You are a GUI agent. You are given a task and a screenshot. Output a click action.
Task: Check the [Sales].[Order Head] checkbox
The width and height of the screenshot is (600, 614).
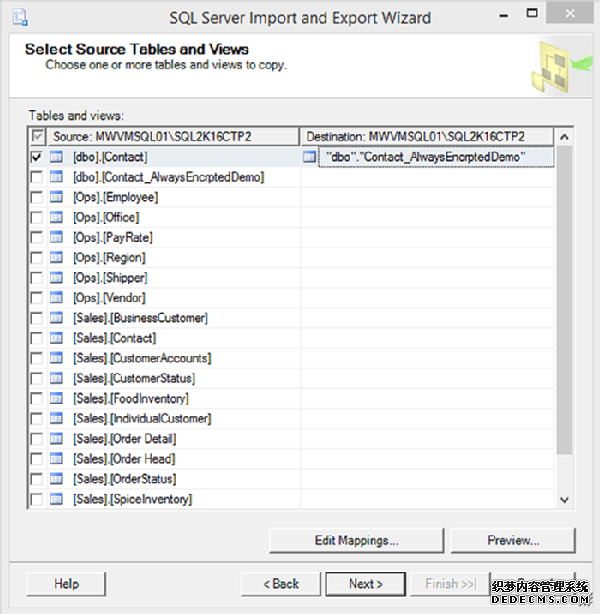pyautogui.click(x=36, y=459)
